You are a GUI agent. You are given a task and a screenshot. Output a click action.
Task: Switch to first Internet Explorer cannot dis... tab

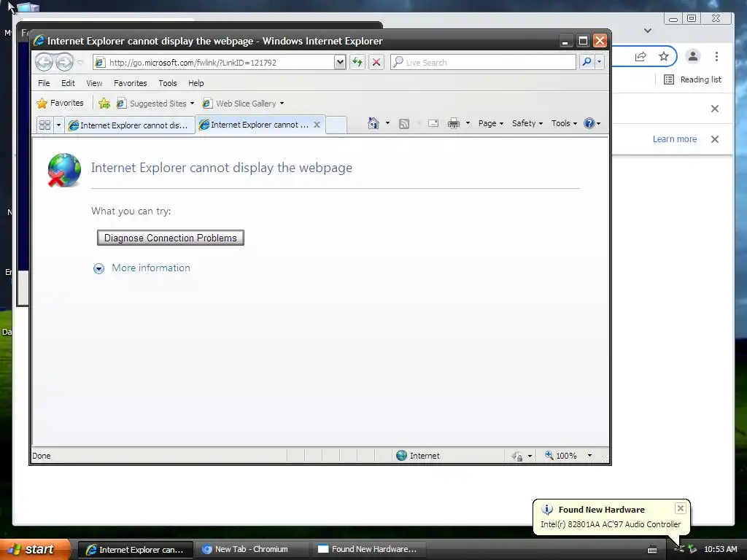click(x=129, y=125)
